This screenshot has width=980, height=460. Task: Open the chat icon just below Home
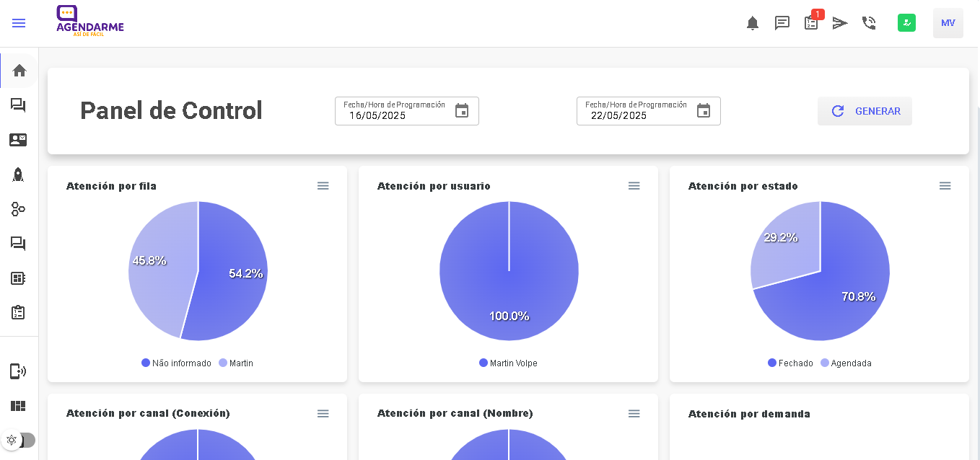coord(18,105)
